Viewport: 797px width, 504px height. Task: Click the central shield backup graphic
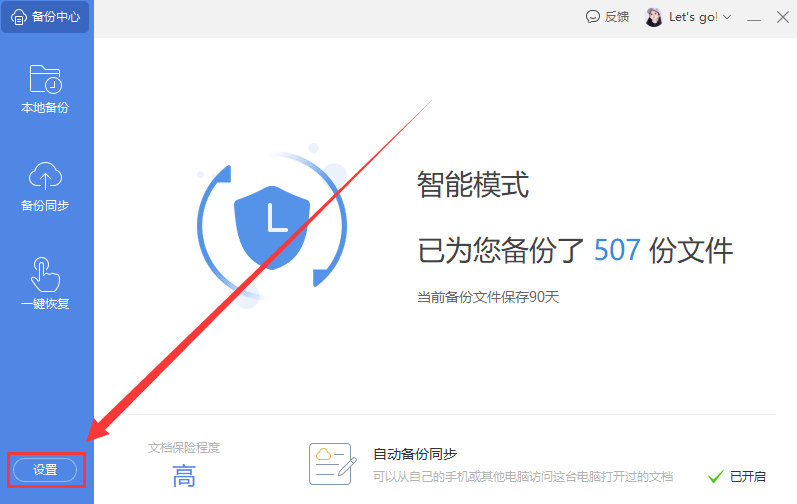tap(272, 227)
